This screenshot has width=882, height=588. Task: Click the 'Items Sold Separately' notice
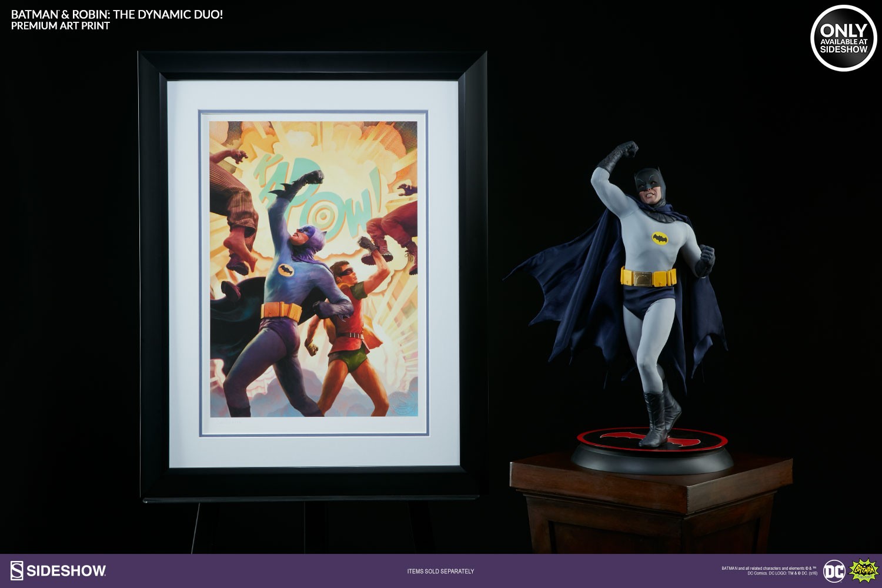pos(440,571)
